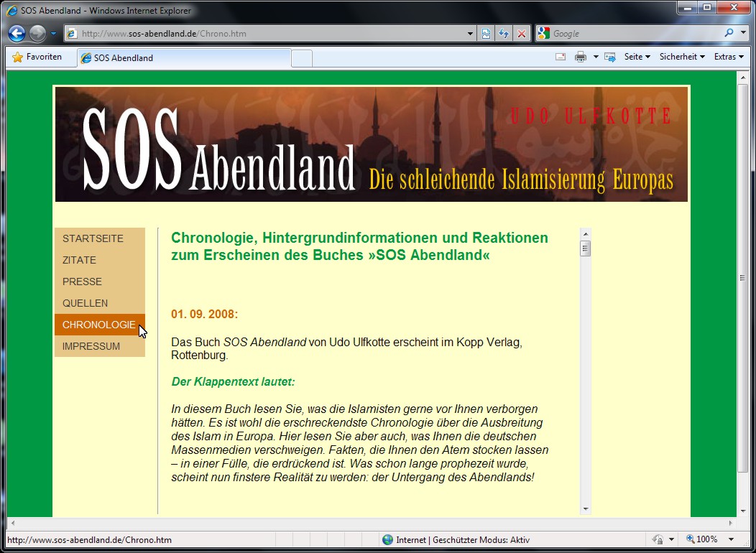
Task: Maximize the Internet Explorer window
Action: 707,7
